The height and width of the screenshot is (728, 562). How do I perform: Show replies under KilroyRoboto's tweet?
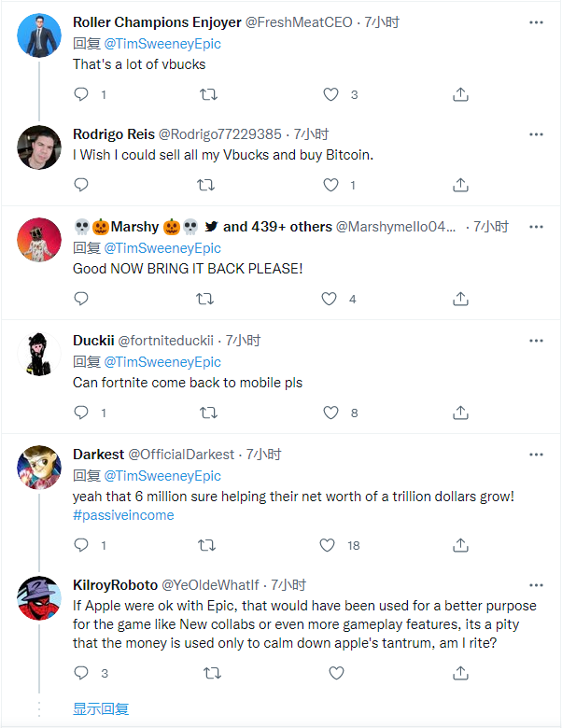[x=101, y=708]
